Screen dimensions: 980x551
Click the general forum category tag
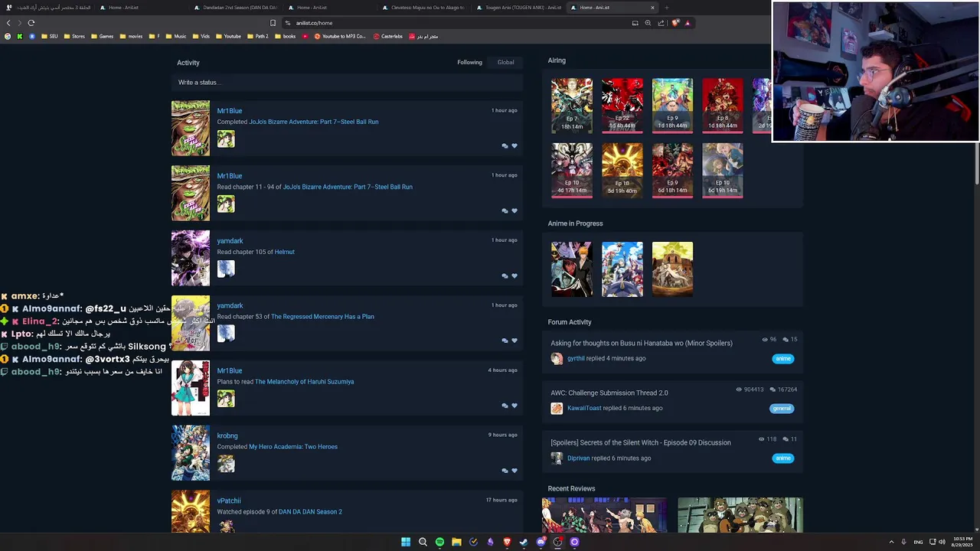[782, 408]
